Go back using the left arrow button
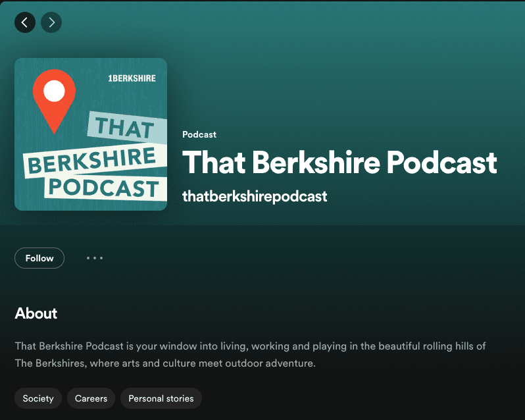The width and height of the screenshot is (525, 420). pos(25,22)
